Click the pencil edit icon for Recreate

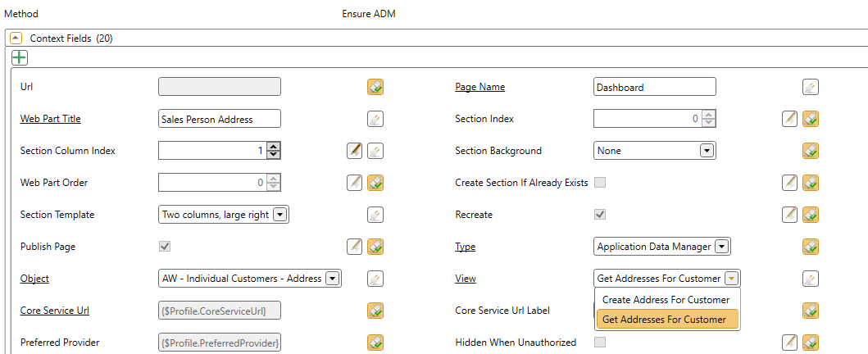790,215
